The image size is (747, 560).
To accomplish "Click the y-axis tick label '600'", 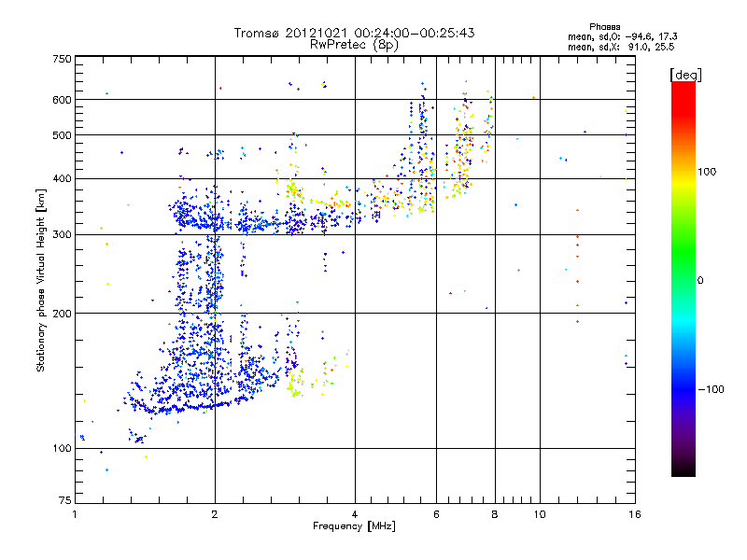I will pyautogui.click(x=63, y=100).
